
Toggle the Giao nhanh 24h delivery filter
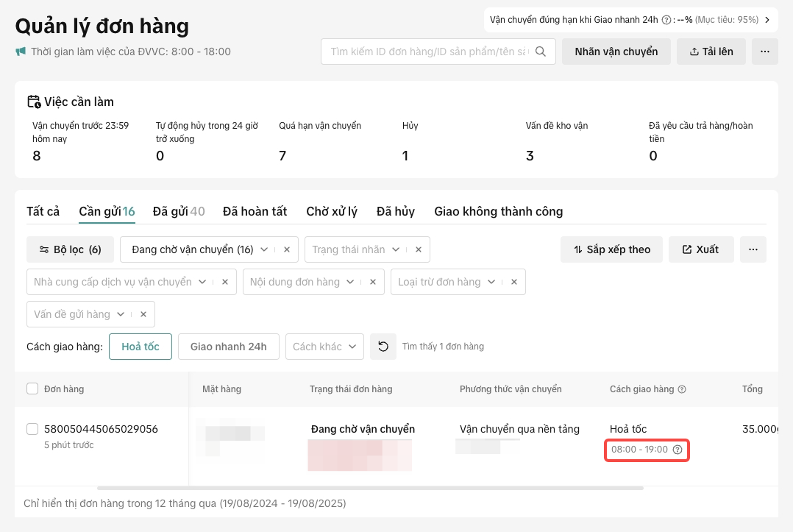point(228,347)
